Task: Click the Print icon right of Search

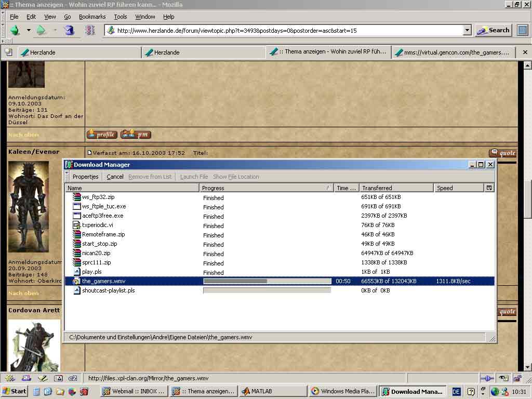Action: click(522, 30)
